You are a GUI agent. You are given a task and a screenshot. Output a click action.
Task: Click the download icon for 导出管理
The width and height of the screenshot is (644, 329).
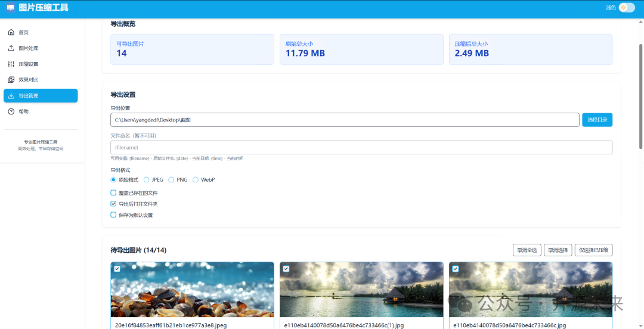click(11, 95)
